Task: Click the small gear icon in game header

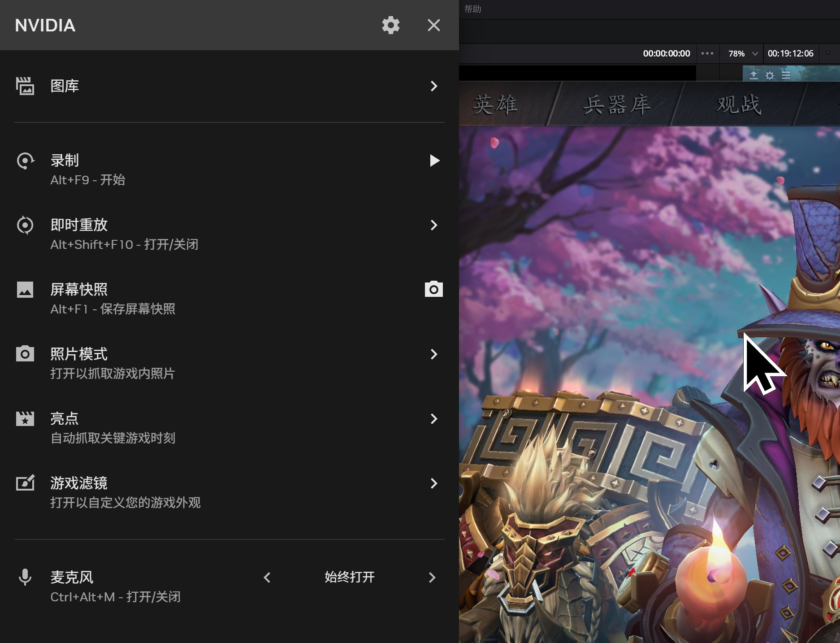Action: pyautogui.click(x=770, y=75)
